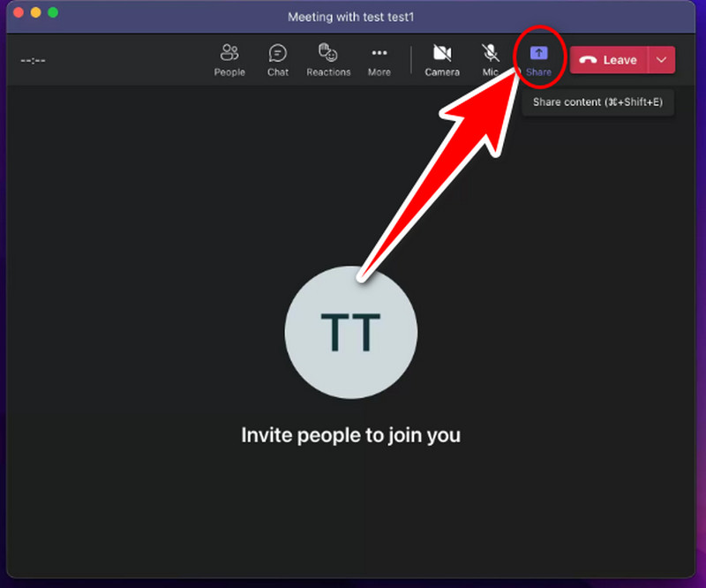Viewport: 706px width, 588px height.
Task: Open the meeting Chat panel
Action: click(278, 59)
